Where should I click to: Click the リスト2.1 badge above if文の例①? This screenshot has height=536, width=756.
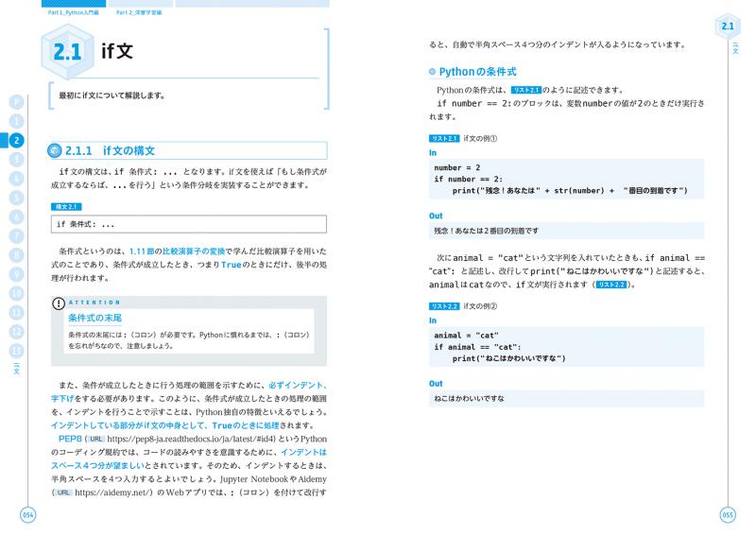point(444,138)
